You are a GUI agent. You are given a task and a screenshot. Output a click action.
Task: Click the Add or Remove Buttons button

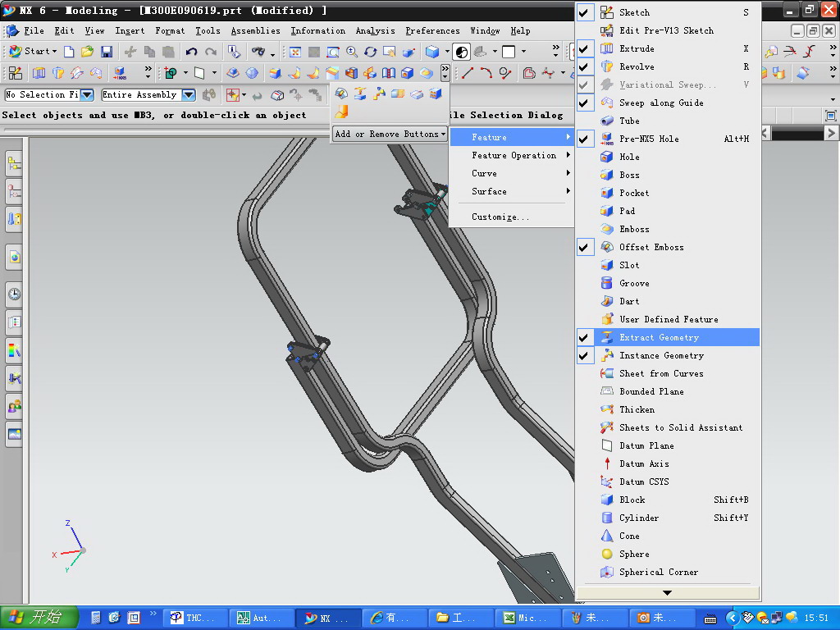[390, 134]
